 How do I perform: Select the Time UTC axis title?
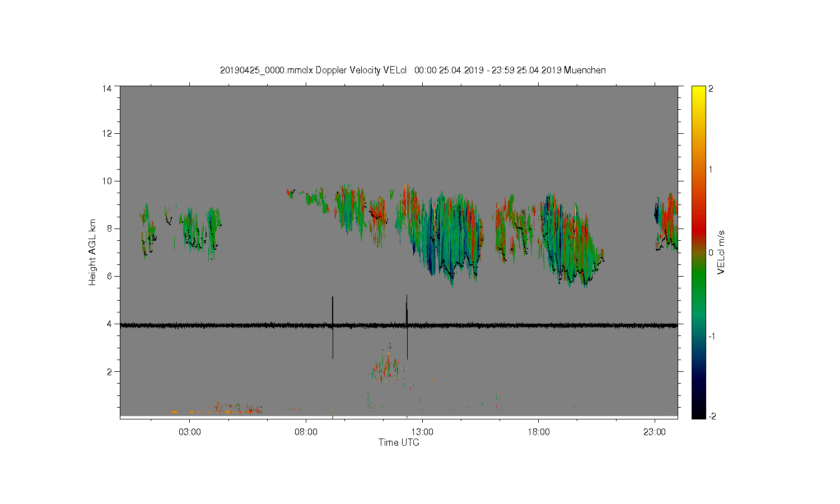399,442
